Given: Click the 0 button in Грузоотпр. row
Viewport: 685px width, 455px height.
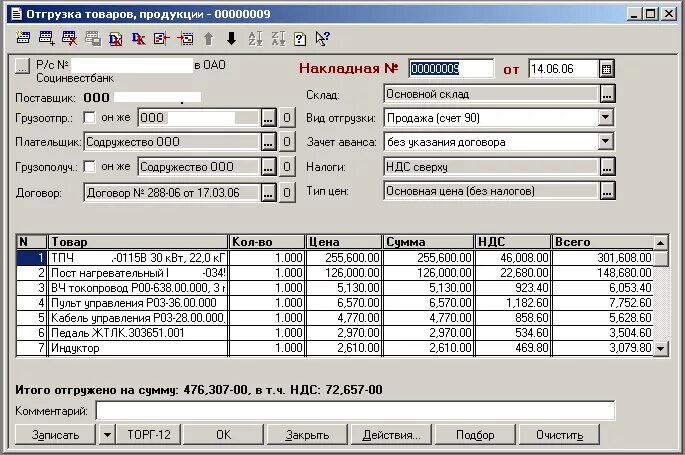Looking at the screenshot, I should coord(287,117).
